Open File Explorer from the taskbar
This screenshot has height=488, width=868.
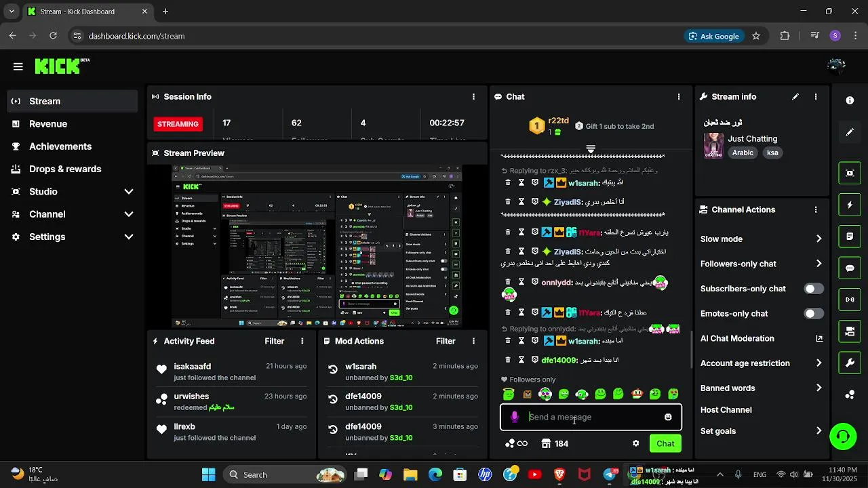click(410, 474)
